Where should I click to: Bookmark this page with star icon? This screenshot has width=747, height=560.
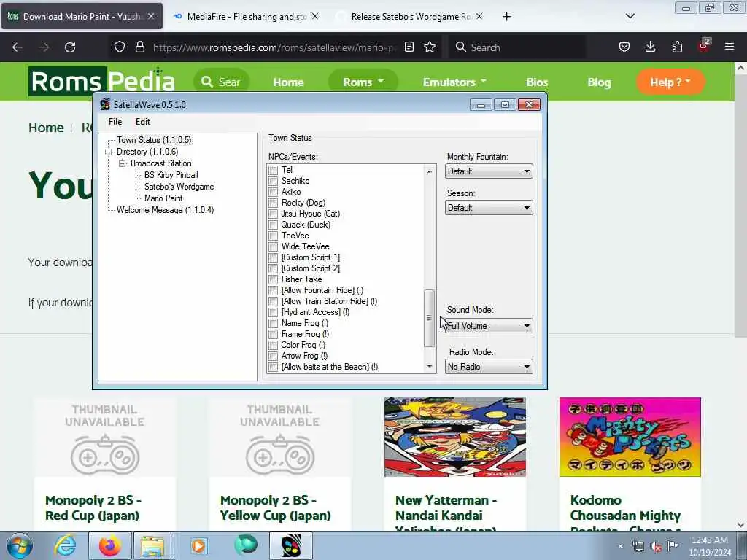430,47
